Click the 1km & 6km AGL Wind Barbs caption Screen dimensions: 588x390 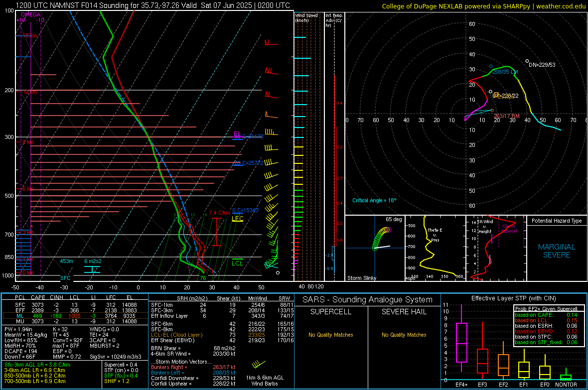[x=265, y=381]
